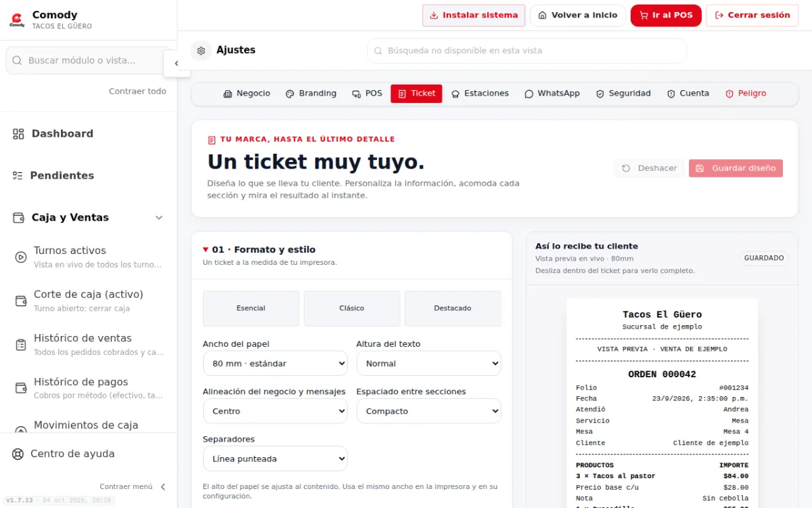Click the Comody logo icon

[17, 20]
